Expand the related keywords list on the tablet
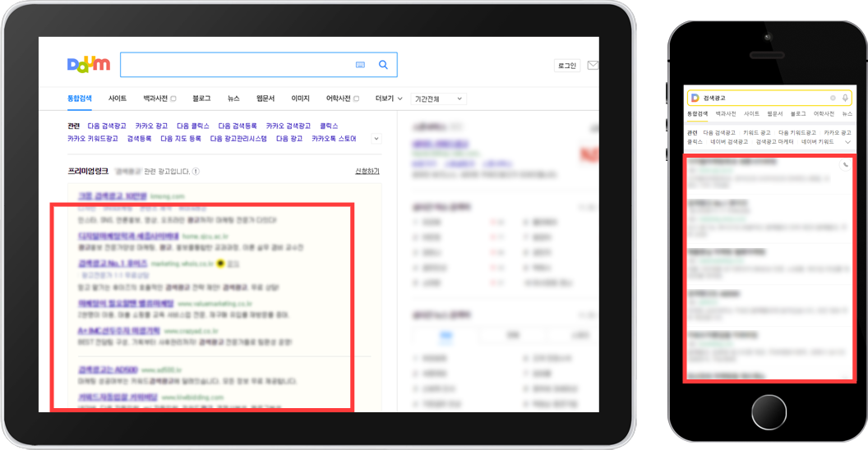Screen dimensions: 868x450 [376, 139]
